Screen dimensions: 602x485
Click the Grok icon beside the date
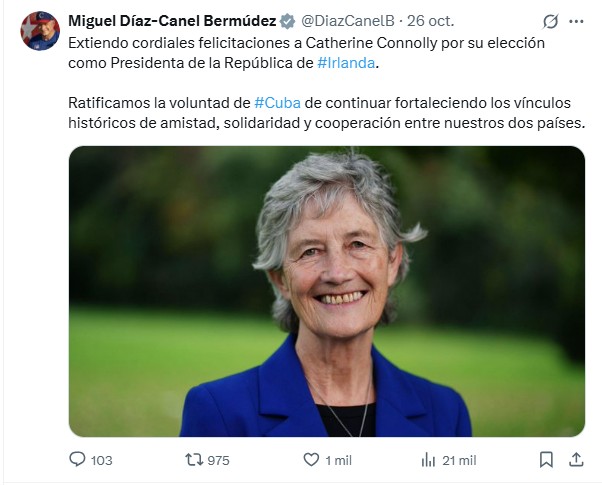[549, 21]
